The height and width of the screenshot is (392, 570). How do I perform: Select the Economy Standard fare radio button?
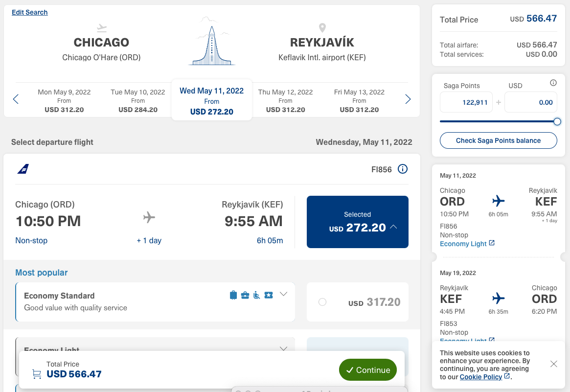pos(322,302)
